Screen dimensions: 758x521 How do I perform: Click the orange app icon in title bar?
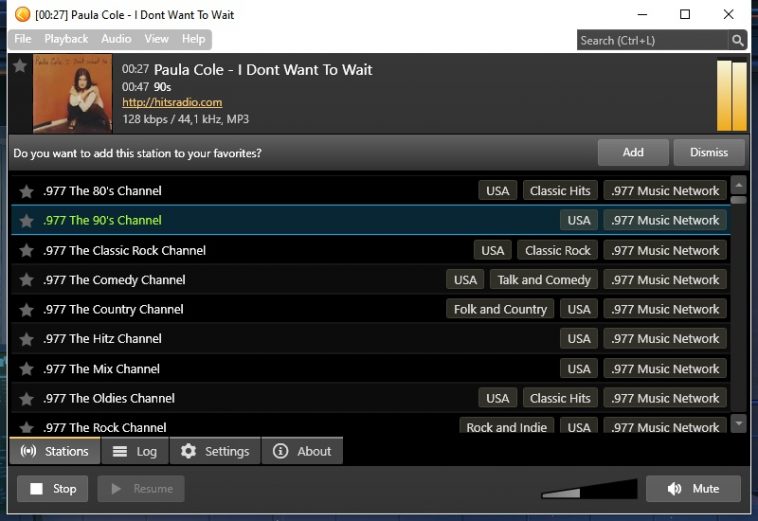22,14
